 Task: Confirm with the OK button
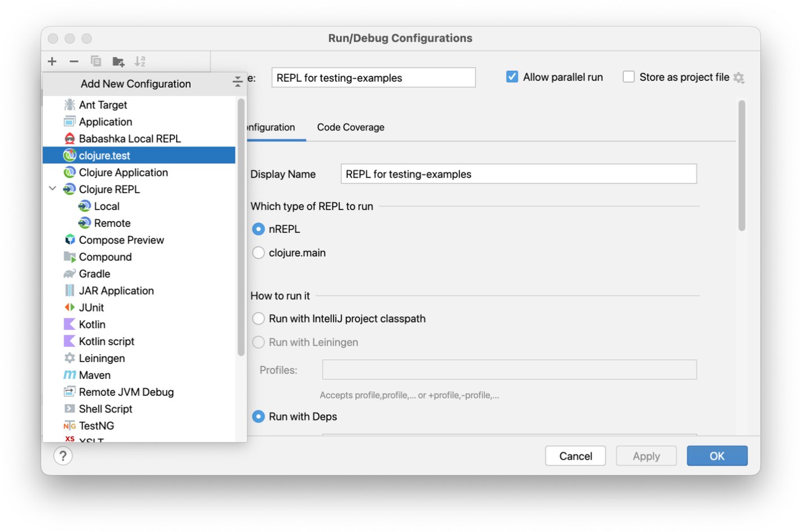[x=717, y=456]
